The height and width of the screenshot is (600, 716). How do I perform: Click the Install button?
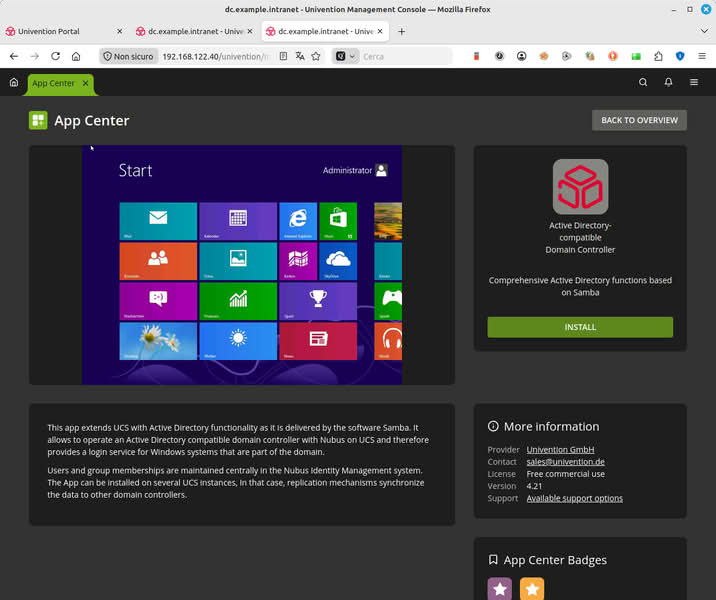pyautogui.click(x=580, y=327)
